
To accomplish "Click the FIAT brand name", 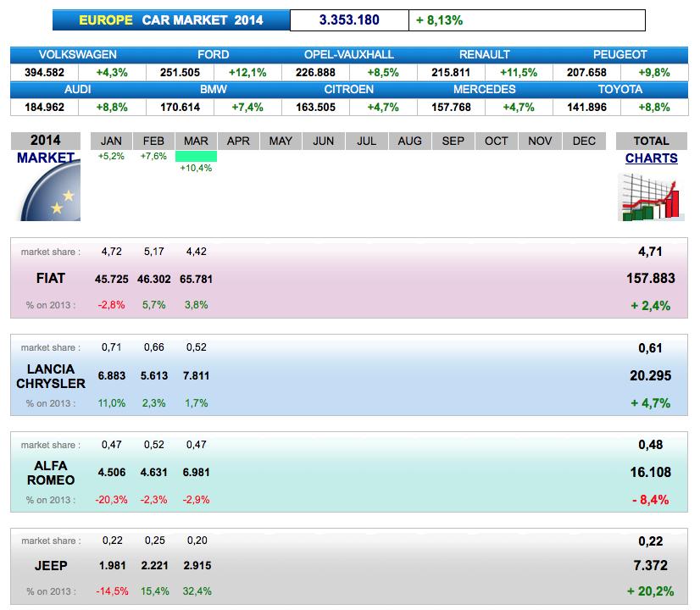I will tap(51, 279).
